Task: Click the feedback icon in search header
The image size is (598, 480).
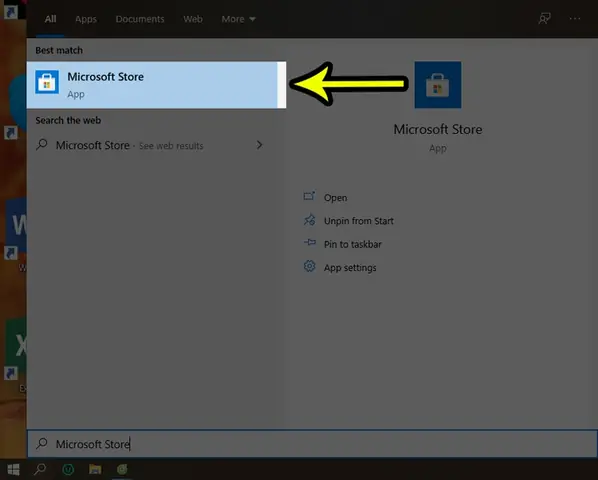Action: pos(544,18)
